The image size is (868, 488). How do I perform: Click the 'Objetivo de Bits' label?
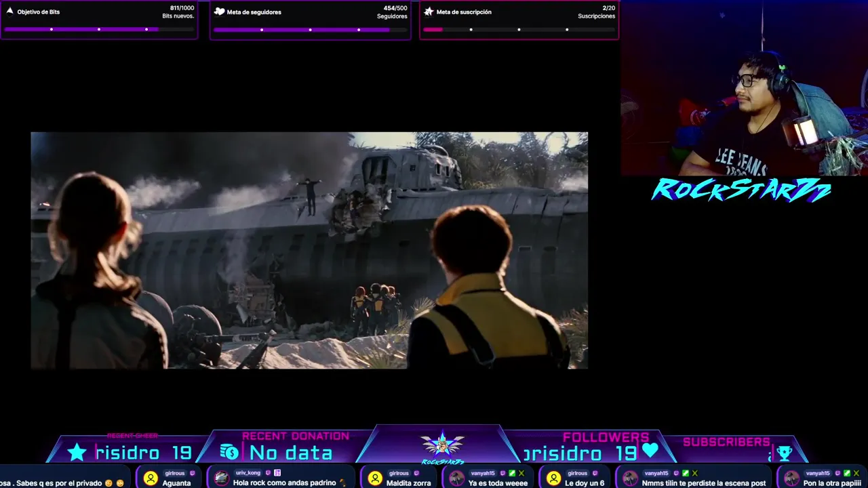point(39,12)
